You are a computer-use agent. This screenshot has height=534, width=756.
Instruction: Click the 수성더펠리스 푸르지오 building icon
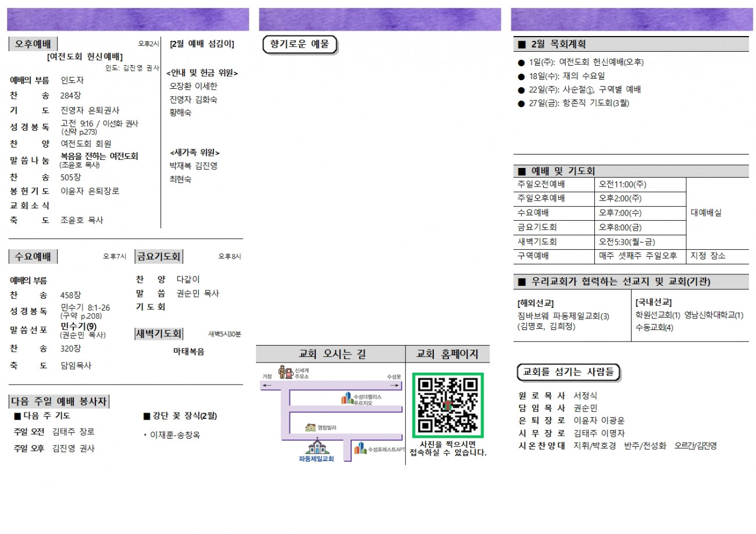point(347,399)
